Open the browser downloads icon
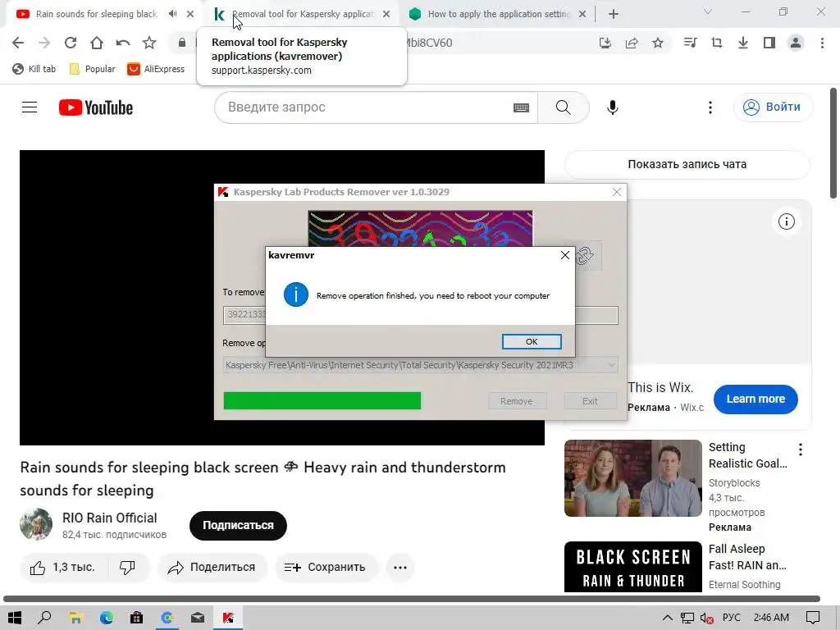Image resolution: width=840 pixels, height=630 pixels. (743, 43)
